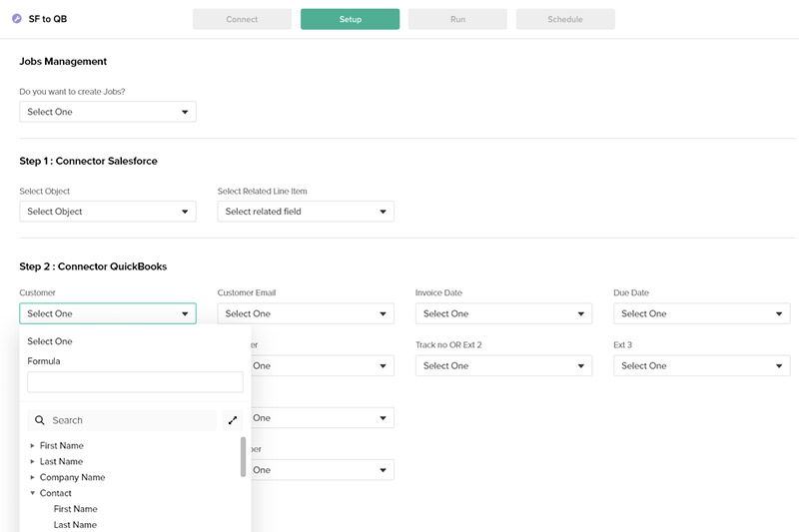Click the magnifier icon in search box
Viewport: 799px width, 532px height.
(x=40, y=421)
